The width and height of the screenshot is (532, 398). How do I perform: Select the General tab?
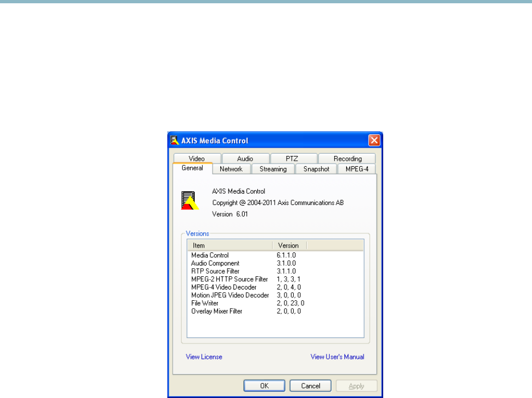(x=192, y=168)
